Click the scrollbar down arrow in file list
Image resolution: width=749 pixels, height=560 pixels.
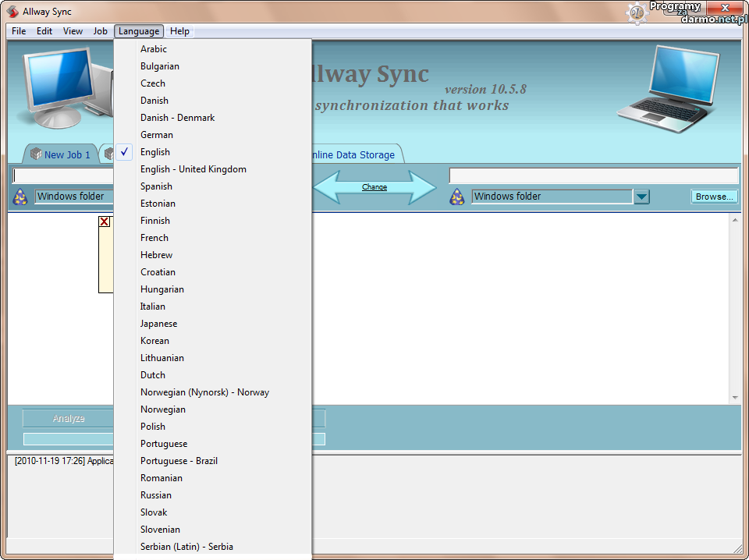(734, 397)
